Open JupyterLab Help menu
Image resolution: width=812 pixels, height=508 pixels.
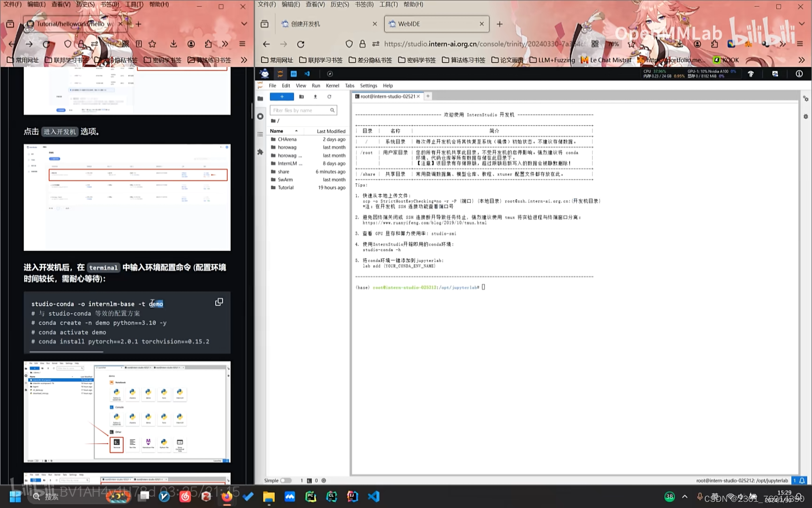coord(388,86)
